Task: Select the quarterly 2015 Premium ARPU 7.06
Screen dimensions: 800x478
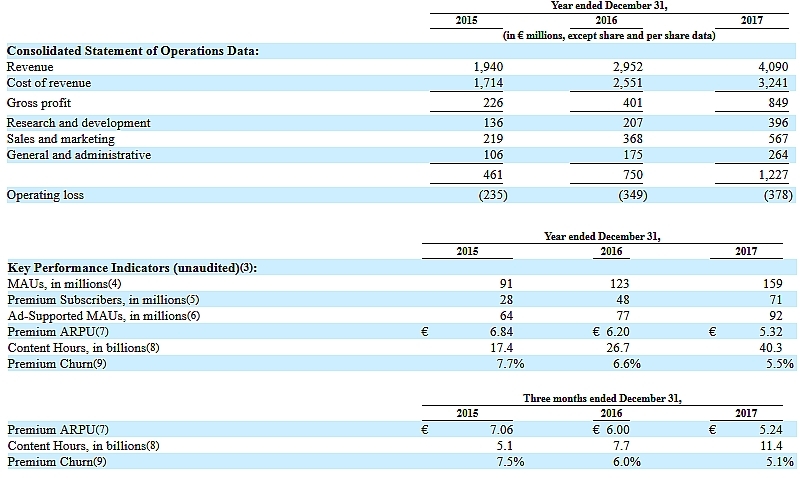Action: [502, 430]
